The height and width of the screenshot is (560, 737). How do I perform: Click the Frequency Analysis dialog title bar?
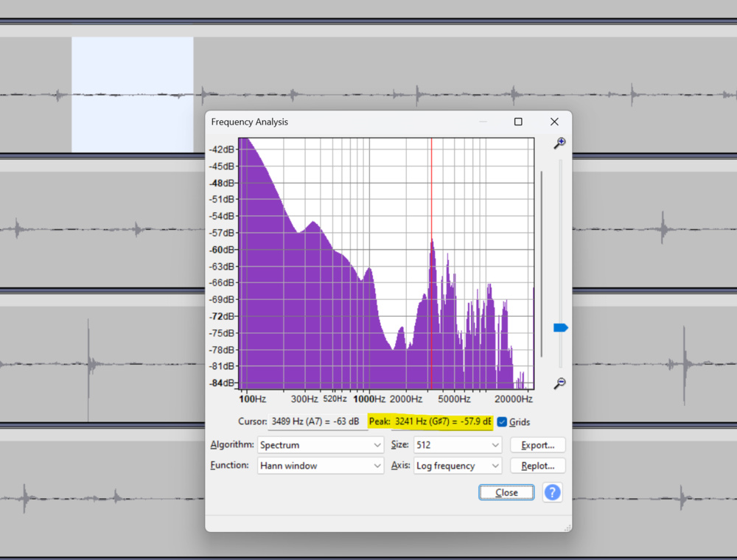(332, 122)
